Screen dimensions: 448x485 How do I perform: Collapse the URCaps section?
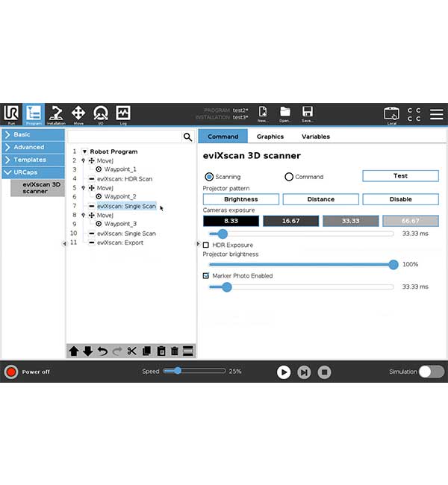[x=34, y=172]
